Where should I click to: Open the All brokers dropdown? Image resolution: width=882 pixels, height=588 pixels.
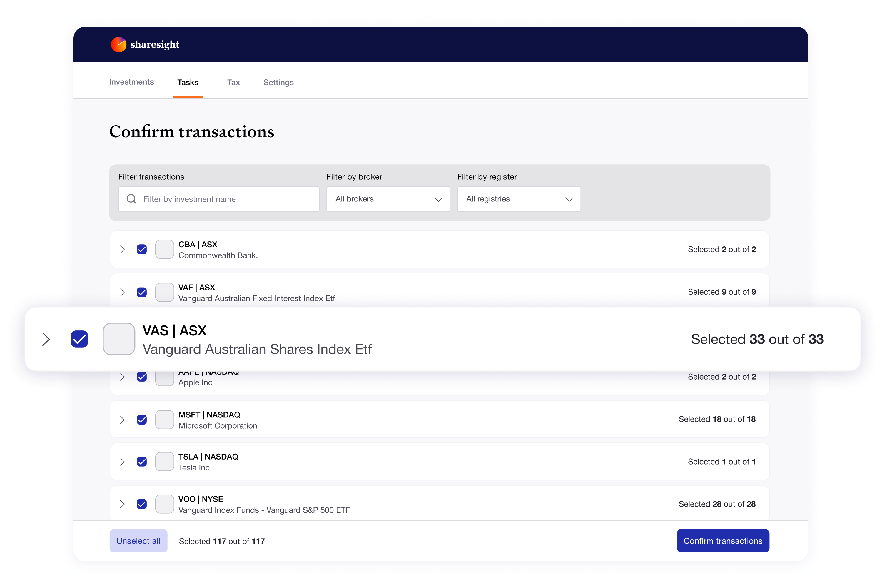click(388, 199)
